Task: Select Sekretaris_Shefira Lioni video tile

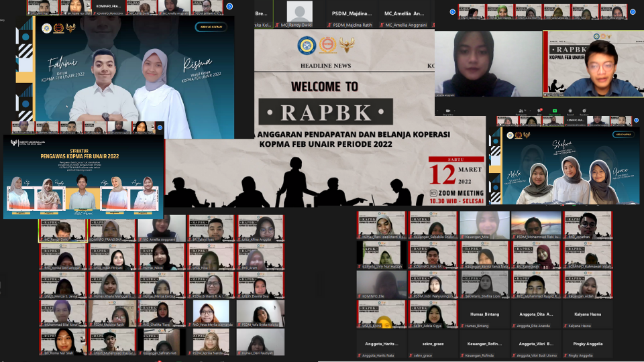Action: [x=484, y=284]
